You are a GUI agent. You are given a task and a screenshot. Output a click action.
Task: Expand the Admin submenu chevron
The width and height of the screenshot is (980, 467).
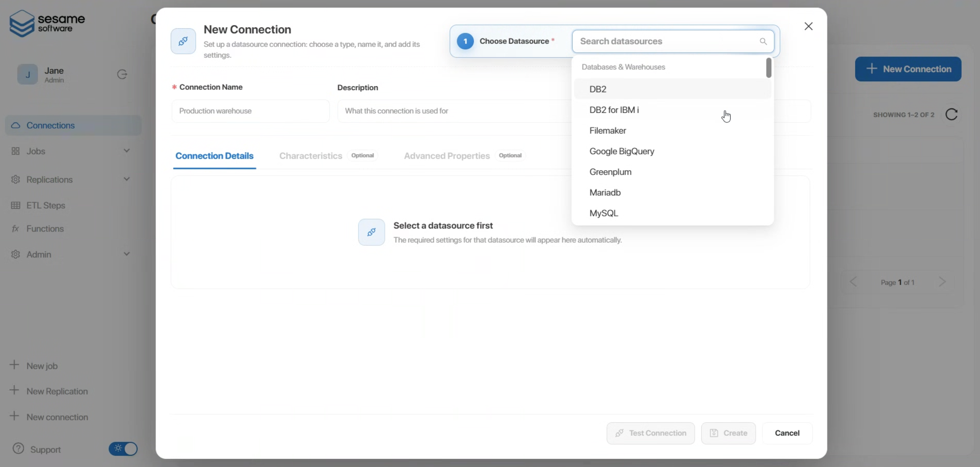point(127,254)
